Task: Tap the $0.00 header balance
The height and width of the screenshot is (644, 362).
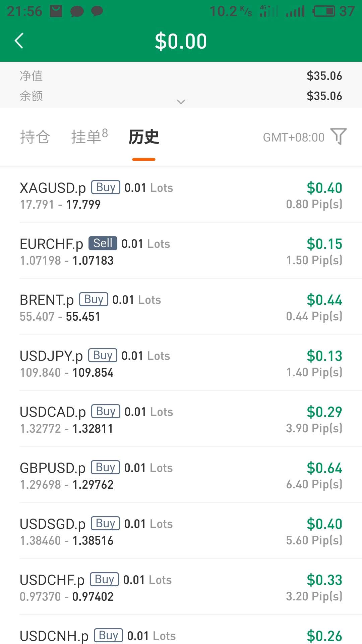Action: (181, 42)
